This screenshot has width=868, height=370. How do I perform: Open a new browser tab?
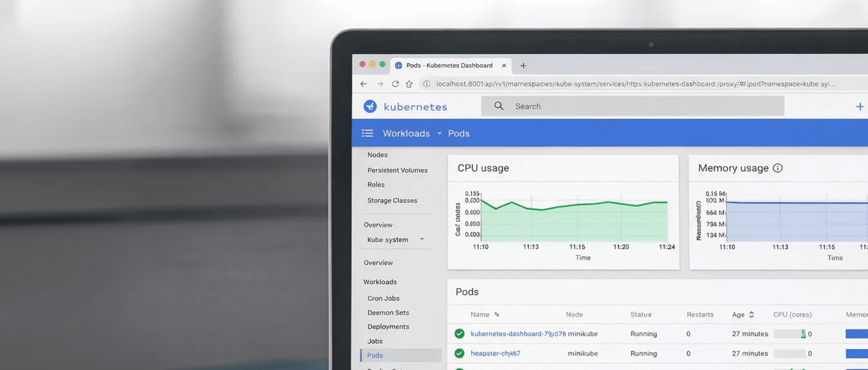coord(524,65)
